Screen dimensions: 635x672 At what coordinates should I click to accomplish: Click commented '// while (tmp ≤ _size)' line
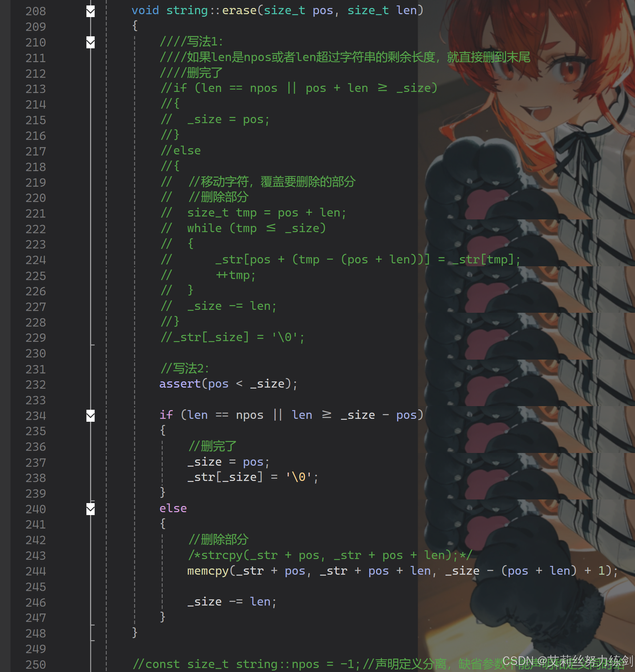coord(243,228)
